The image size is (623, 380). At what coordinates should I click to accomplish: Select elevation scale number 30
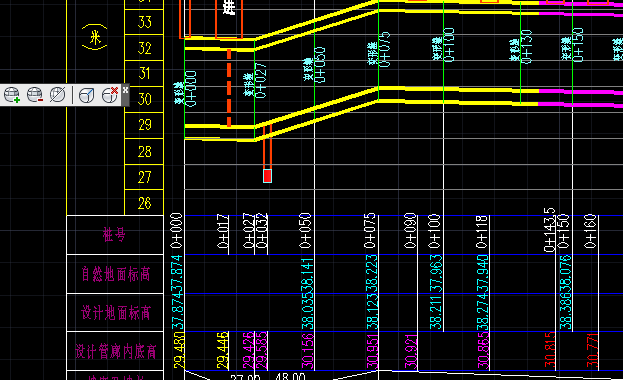tap(145, 99)
